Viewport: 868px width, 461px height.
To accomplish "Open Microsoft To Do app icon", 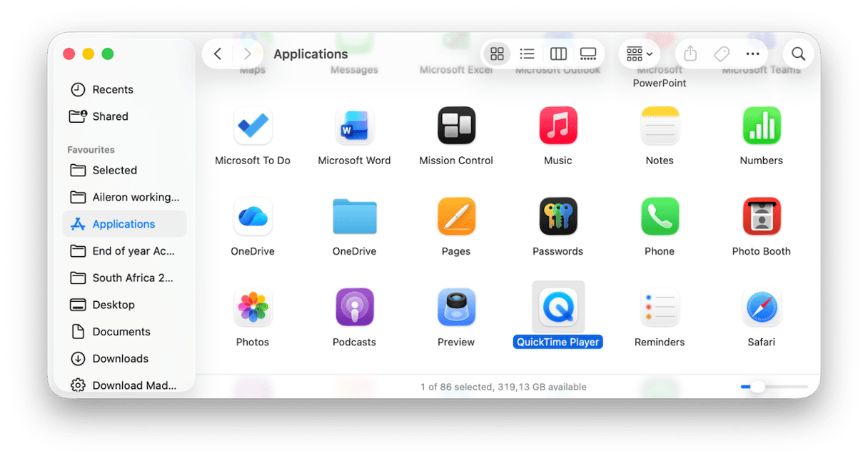I will coord(253,126).
